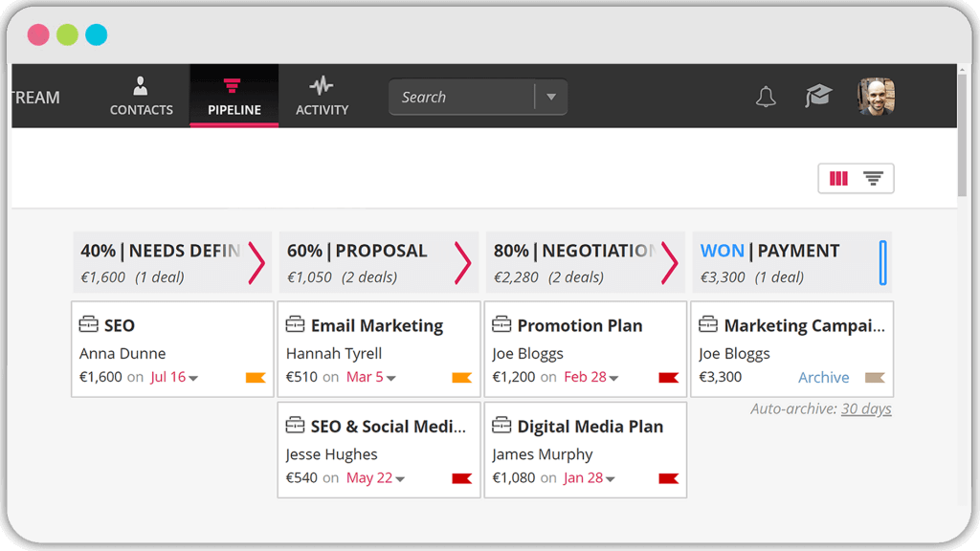This screenshot has height=551, width=980.
Task: Switch to the funnel view icon
Action: pos(872,178)
